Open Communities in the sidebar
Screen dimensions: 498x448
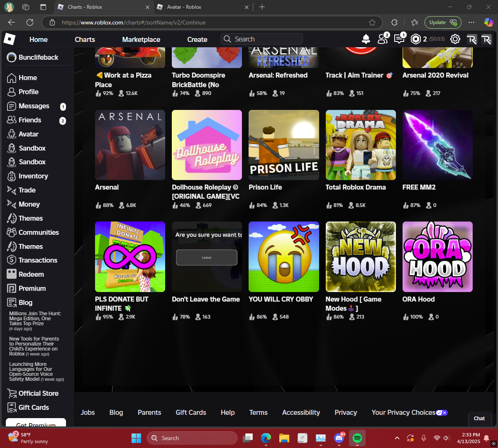pyautogui.click(x=33, y=233)
